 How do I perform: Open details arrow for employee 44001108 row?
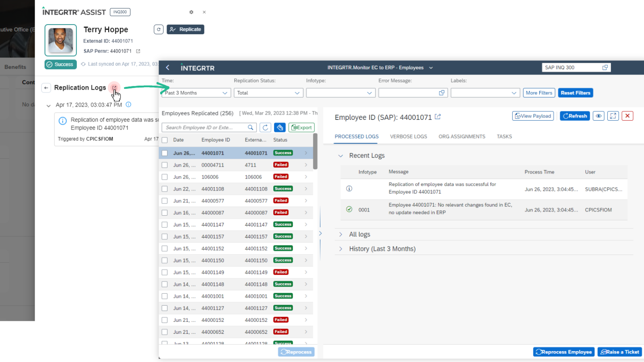click(x=306, y=189)
